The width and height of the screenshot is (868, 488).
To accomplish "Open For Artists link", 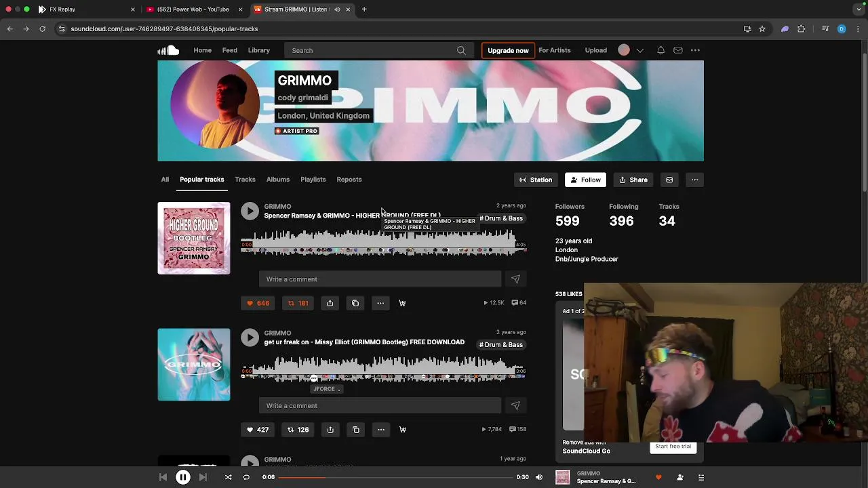I will point(554,50).
